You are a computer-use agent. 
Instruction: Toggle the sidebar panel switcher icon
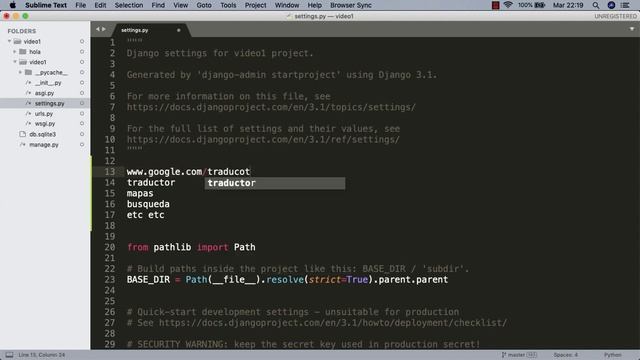[x=9, y=355]
